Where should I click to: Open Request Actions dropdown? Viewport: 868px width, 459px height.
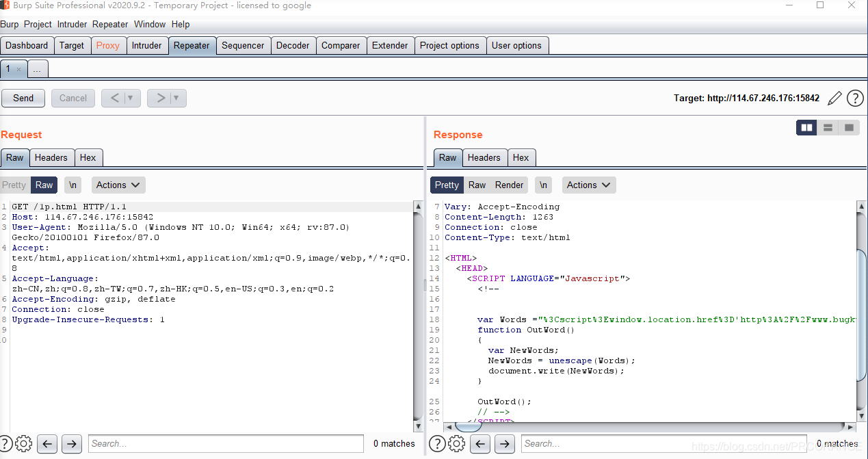tap(118, 185)
